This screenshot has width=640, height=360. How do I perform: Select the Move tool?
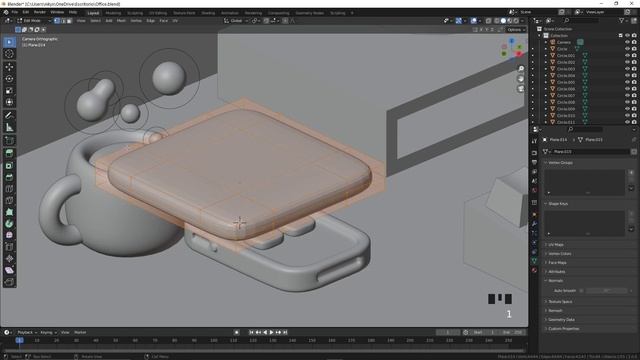(9, 67)
